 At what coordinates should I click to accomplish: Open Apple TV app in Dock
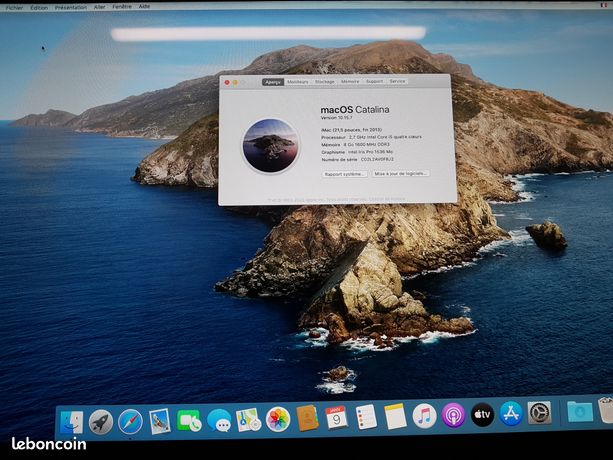[482, 414]
